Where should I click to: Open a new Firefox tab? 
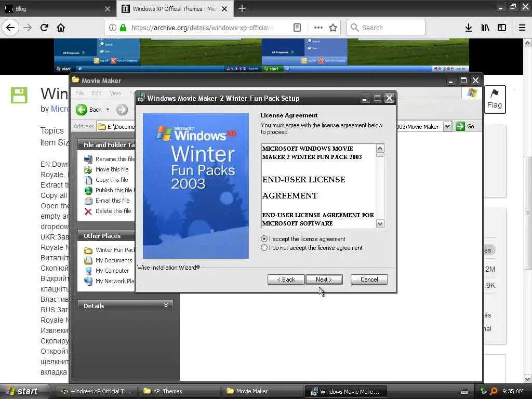coord(242,8)
